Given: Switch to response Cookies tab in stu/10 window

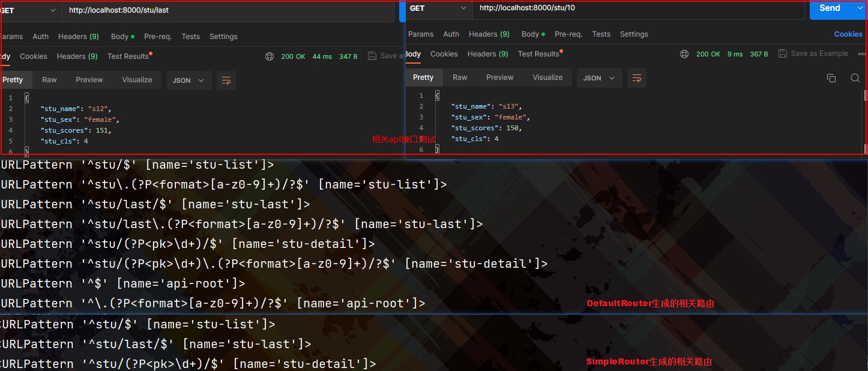Looking at the screenshot, I should click(444, 54).
